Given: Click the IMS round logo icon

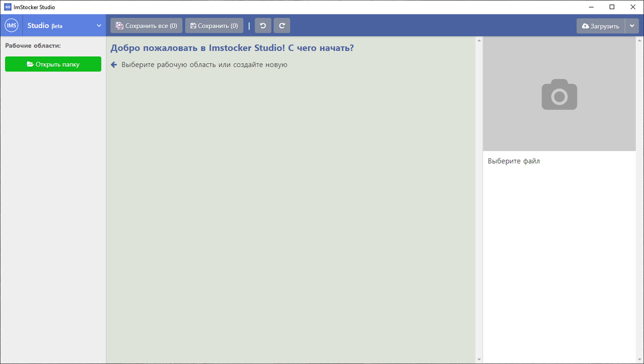Looking at the screenshot, I should (11, 25).
